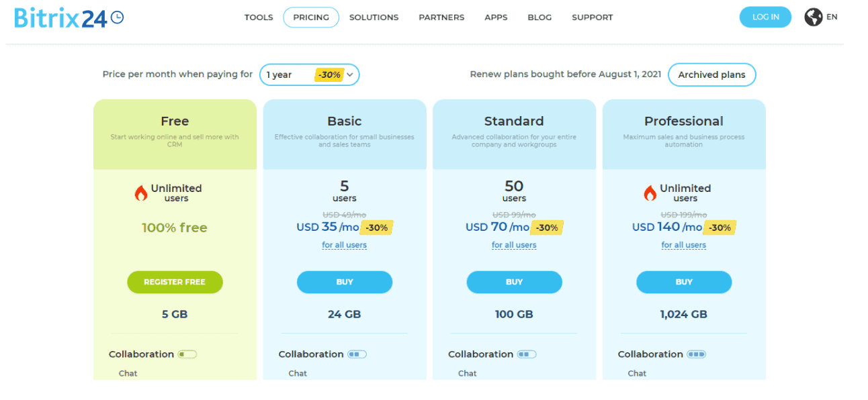Click REGISTER FREE button

(175, 282)
